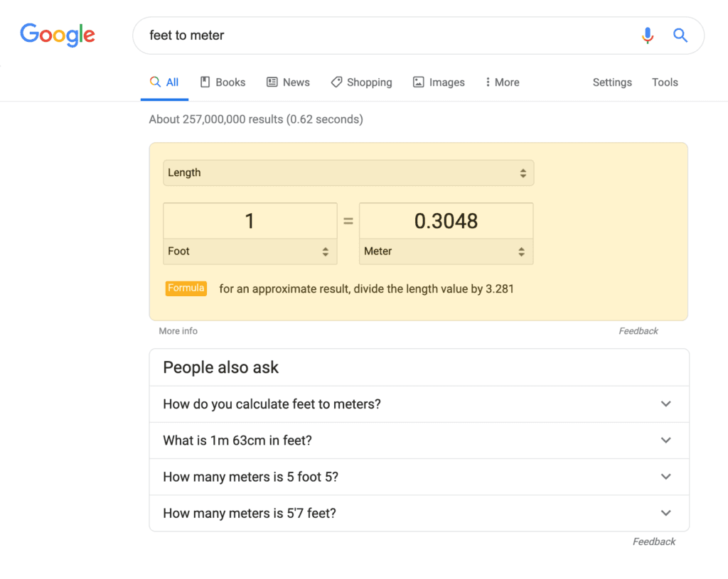The height and width of the screenshot is (579, 728).
Task: Expand 'How do you calculate feet to meters?'
Action: pyautogui.click(x=419, y=404)
